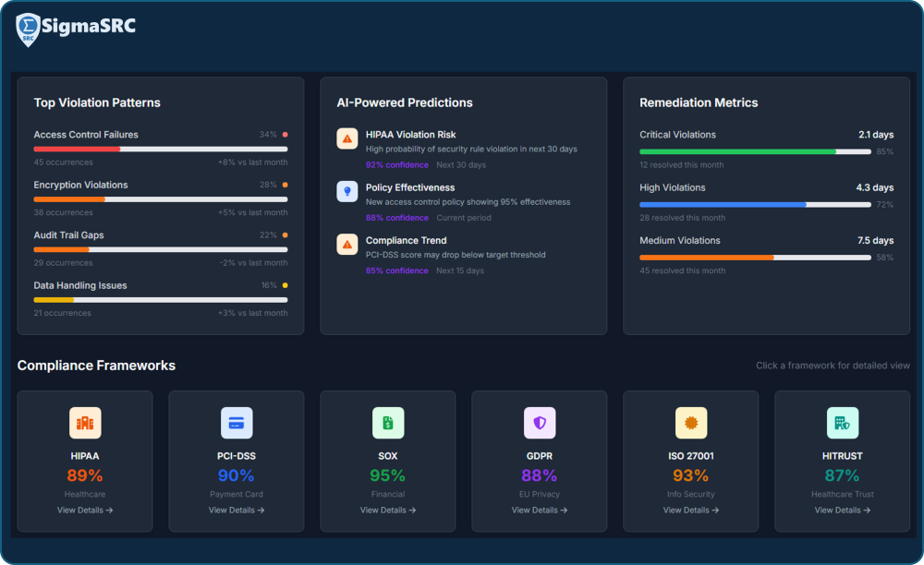Click the Compliance Trend warning icon

click(x=347, y=245)
